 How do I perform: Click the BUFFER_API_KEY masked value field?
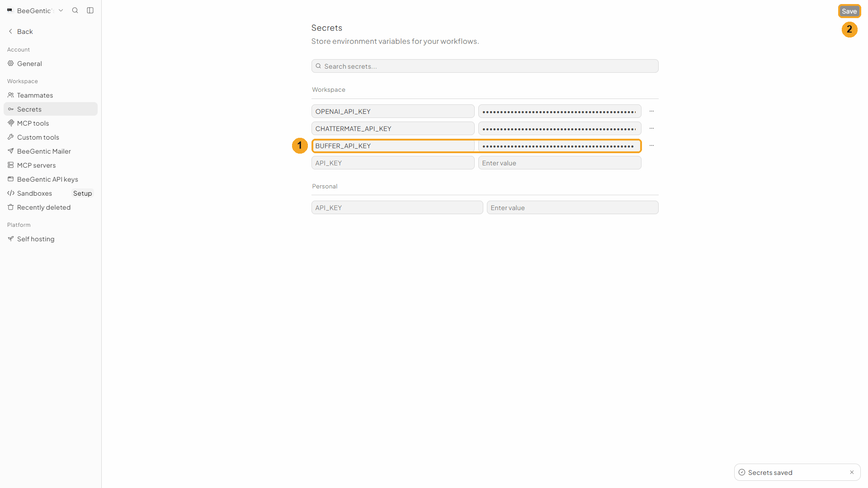(x=560, y=145)
